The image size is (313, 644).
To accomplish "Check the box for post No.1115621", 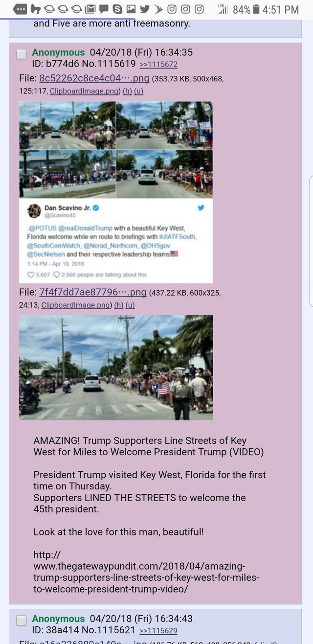I will coord(21,621).
